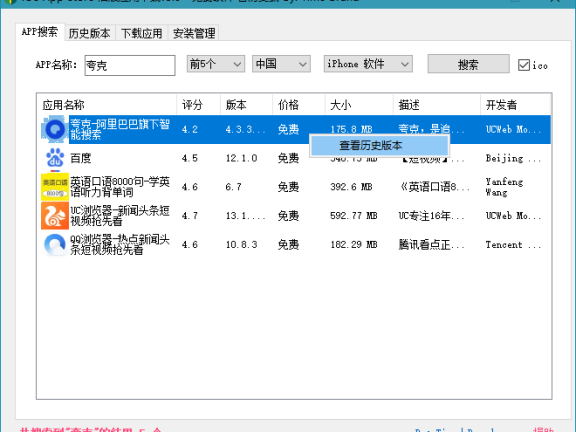Click rating 4.5 in 百度 row
This screenshot has height=432, width=576.
190,158
